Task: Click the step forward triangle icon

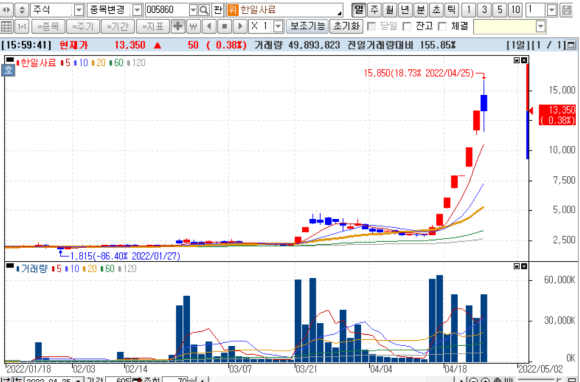Action: [240, 27]
